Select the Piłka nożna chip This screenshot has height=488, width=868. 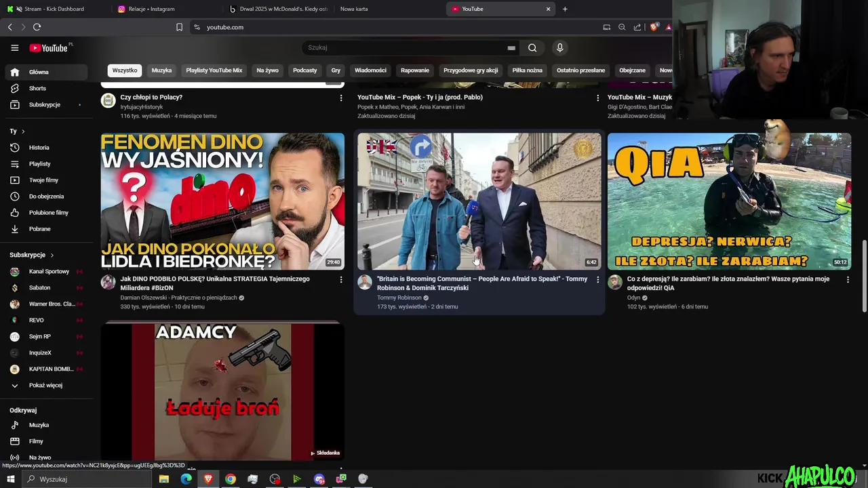(x=528, y=70)
